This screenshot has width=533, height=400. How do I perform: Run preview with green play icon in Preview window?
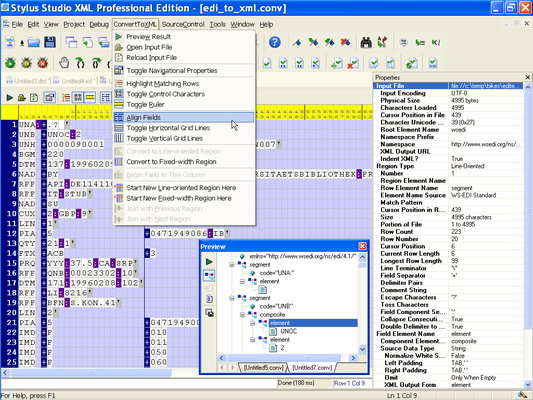click(209, 262)
